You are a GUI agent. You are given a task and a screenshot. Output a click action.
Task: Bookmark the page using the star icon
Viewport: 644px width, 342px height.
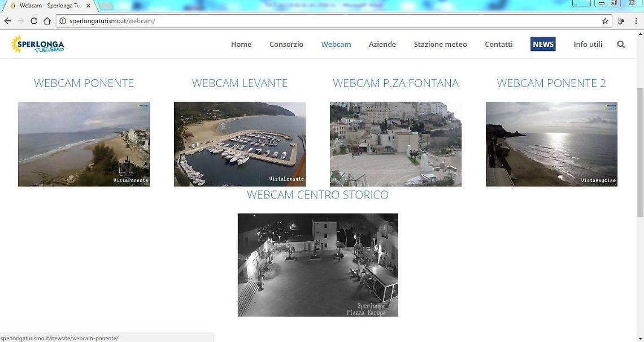coord(604,20)
